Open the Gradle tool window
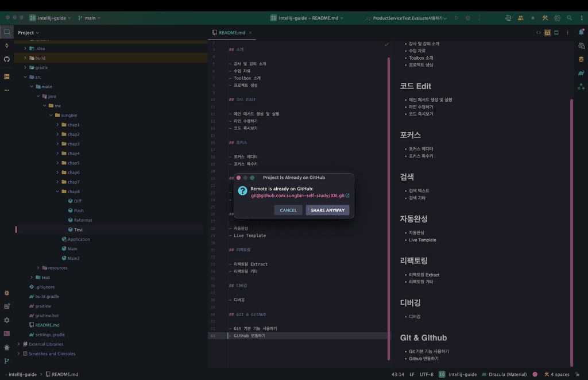588x380 pixels. click(581, 73)
